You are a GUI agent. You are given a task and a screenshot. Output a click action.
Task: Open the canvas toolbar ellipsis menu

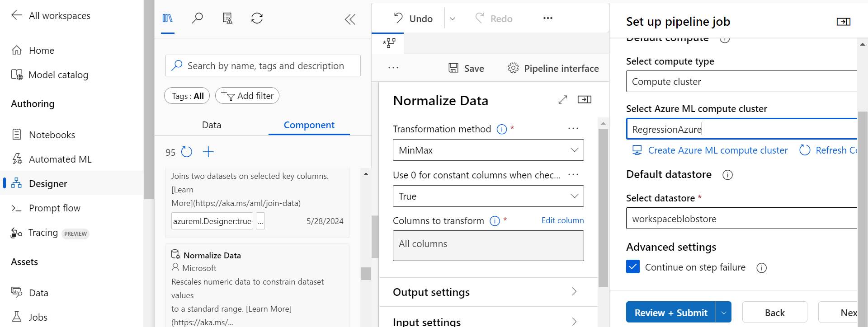(x=393, y=68)
